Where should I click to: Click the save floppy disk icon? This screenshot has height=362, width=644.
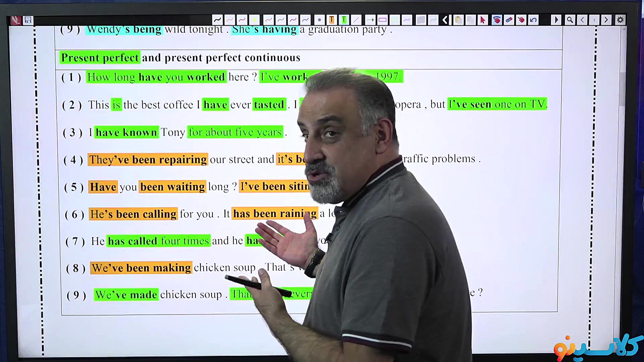point(28,20)
